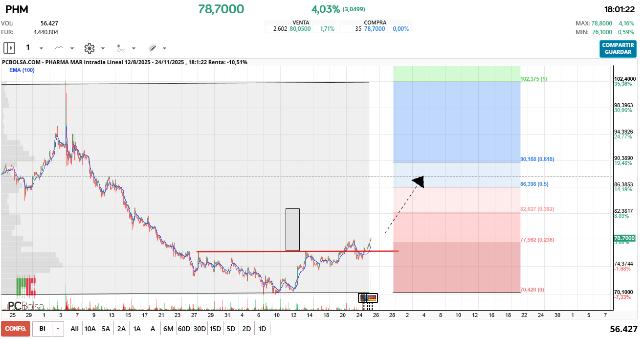Click the candlestick icon above PCBolsa logo
Screen dimensions: 644x339
click(26, 287)
